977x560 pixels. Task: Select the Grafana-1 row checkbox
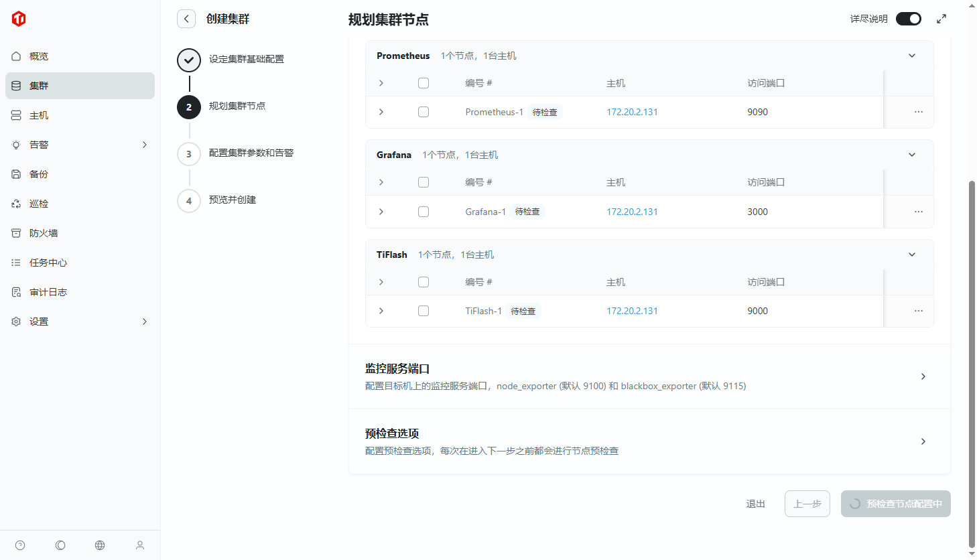point(424,212)
